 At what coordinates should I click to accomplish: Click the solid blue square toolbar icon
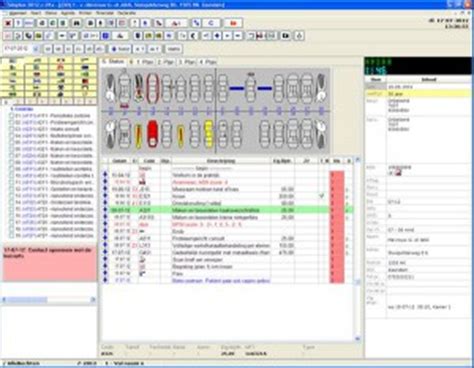coord(106,35)
